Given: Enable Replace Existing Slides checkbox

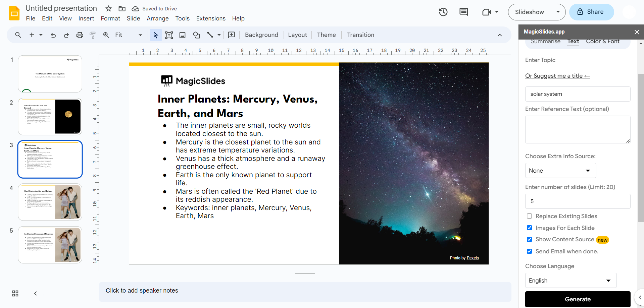Looking at the screenshot, I should [529, 216].
